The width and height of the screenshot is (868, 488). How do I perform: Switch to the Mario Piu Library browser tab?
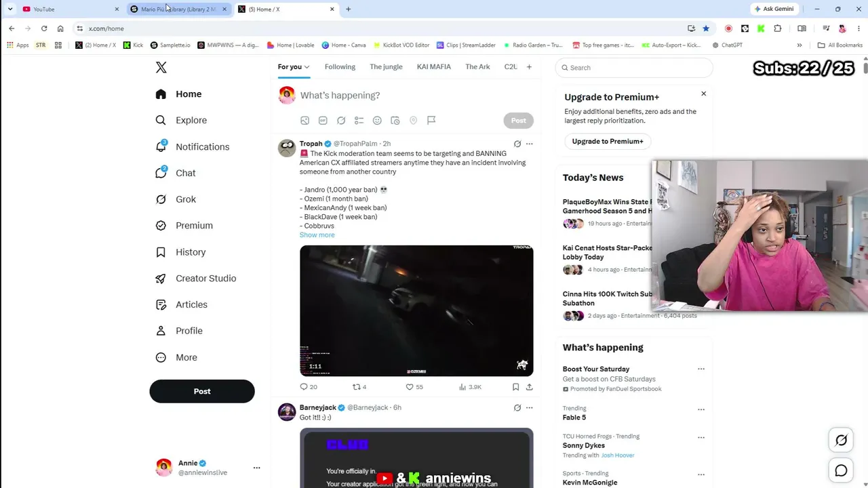pyautogui.click(x=179, y=9)
